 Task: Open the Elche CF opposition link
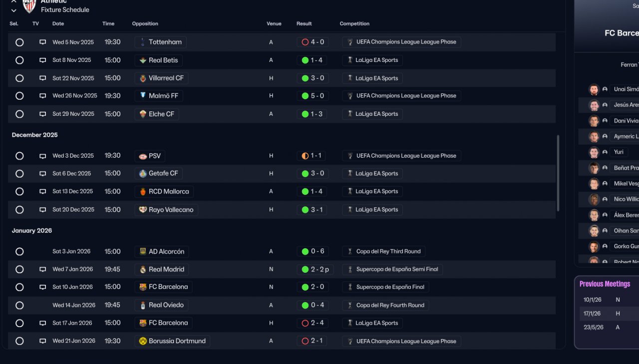pos(161,114)
